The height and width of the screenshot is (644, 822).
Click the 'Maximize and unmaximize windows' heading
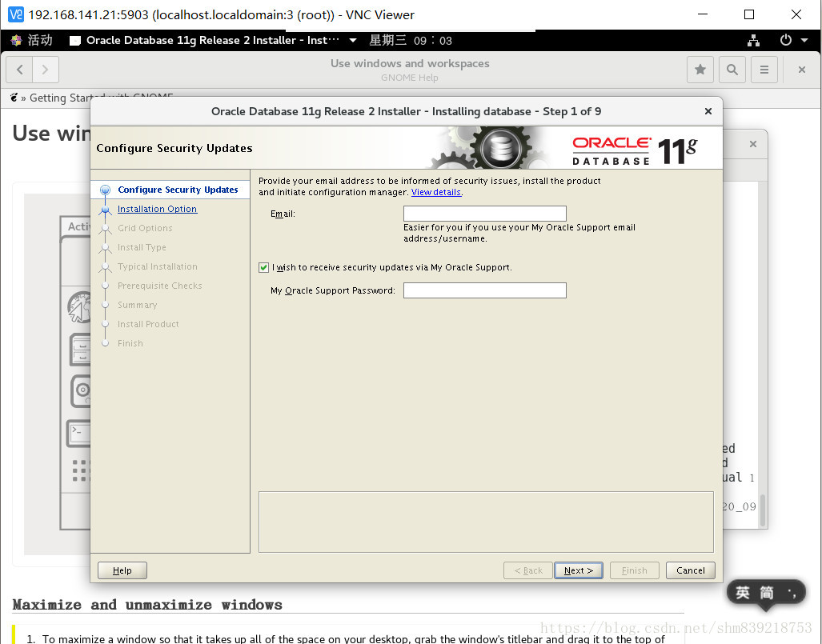147,605
